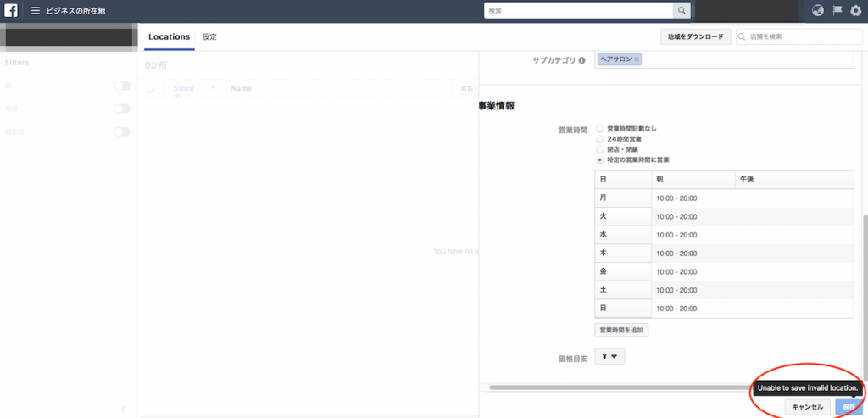Click the Facebook logo icon
The height and width of the screenshot is (418, 868).
[10, 10]
